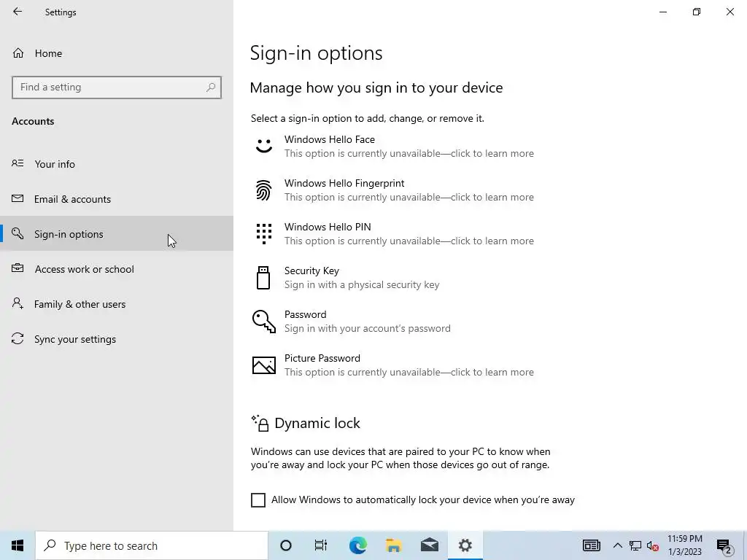Open the Mail app from the taskbar
The width and height of the screenshot is (747, 560).
click(x=430, y=545)
